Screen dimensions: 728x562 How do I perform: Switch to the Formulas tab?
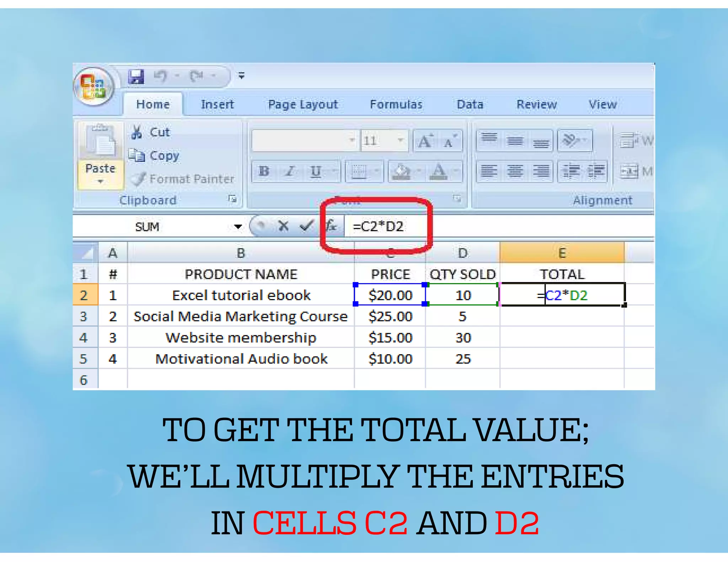(396, 104)
